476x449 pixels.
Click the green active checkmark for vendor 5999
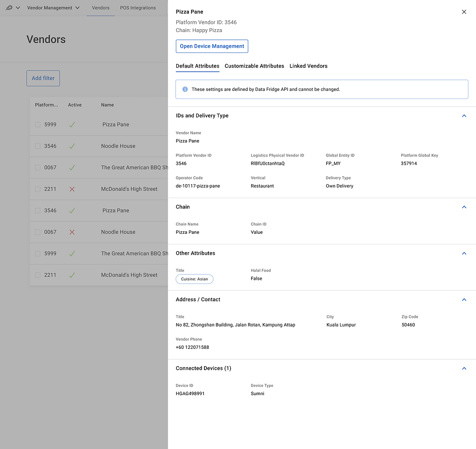tap(72, 124)
